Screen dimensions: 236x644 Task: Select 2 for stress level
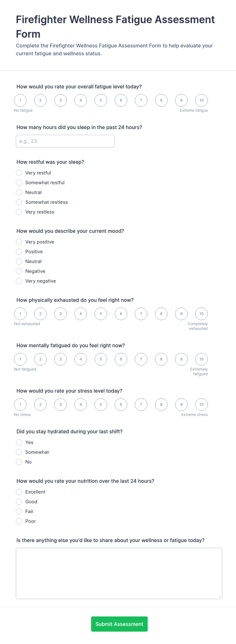pyautogui.click(x=40, y=405)
